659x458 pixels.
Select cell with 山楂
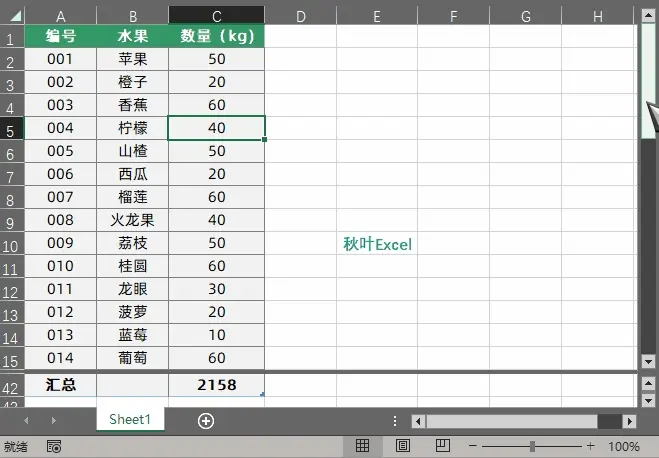point(132,151)
